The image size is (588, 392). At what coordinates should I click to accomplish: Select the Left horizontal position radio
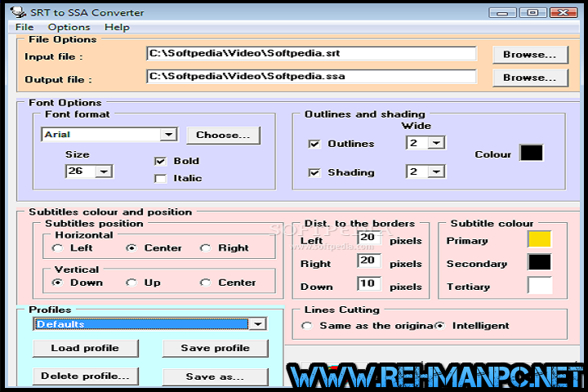57,248
